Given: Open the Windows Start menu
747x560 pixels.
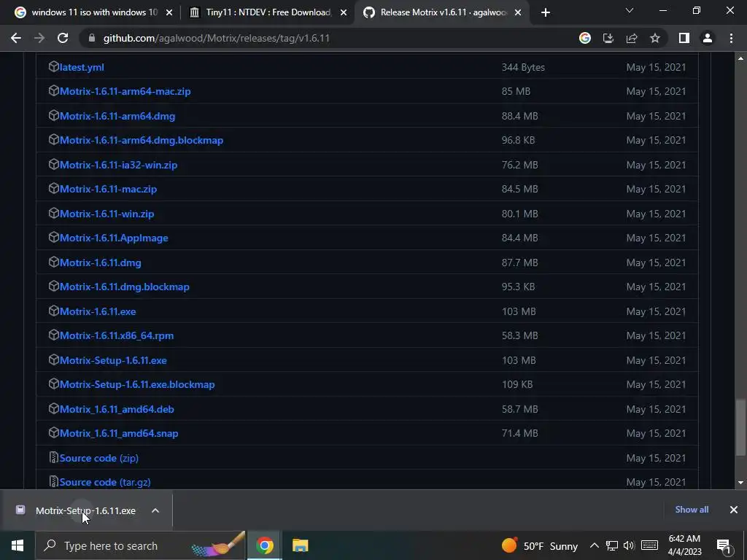Looking at the screenshot, I should click(x=18, y=545).
